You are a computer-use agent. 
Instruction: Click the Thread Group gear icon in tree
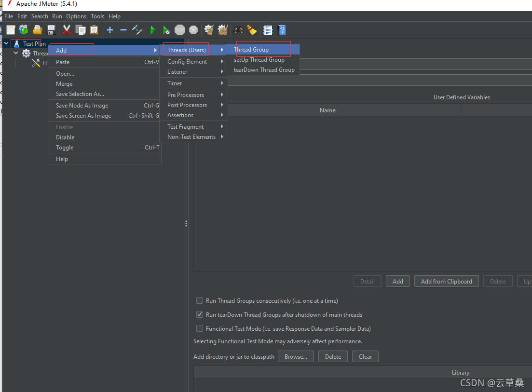pos(26,53)
